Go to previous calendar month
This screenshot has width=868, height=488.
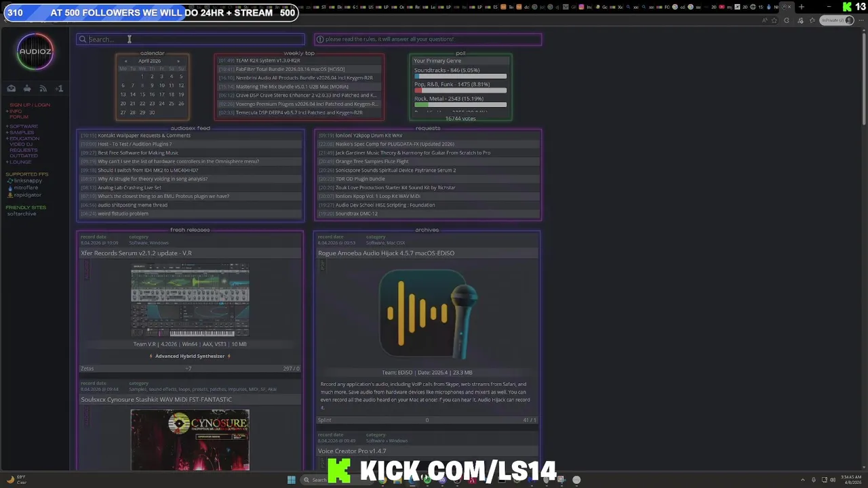click(x=125, y=61)
